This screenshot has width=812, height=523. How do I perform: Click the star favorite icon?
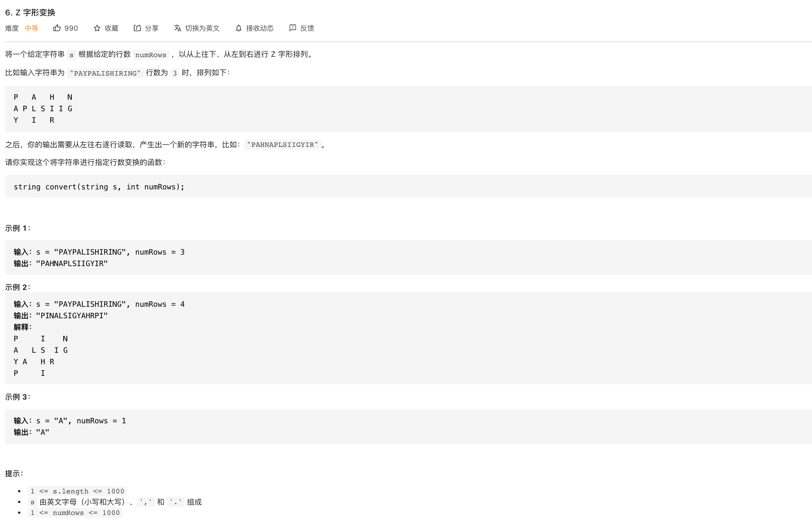pos(97,28)
